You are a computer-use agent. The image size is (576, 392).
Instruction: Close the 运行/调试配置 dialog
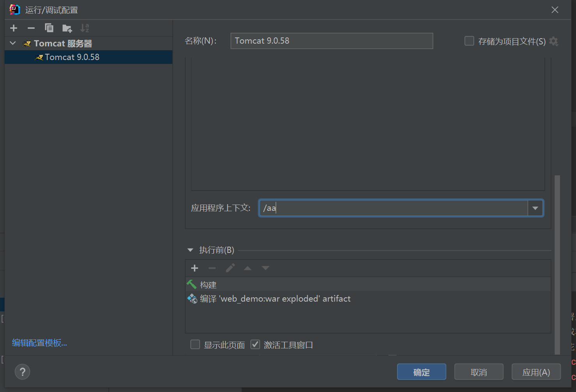point(555,10)
